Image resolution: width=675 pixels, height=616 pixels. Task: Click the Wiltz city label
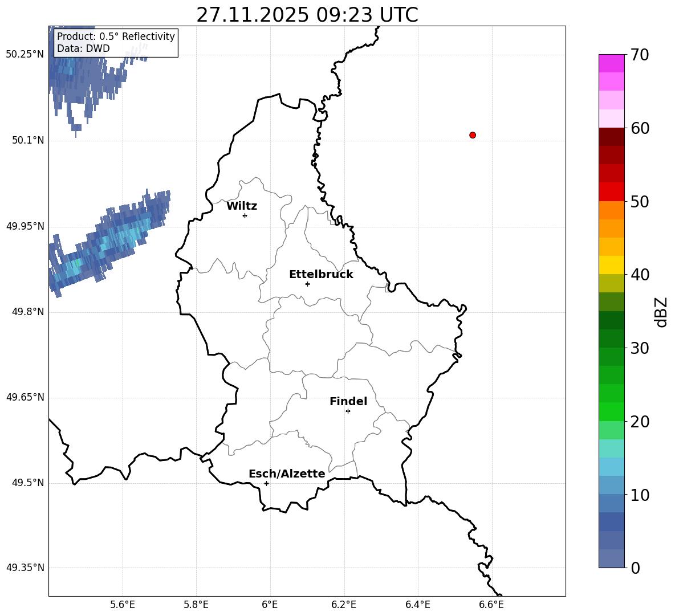click(x=242, y=206)
